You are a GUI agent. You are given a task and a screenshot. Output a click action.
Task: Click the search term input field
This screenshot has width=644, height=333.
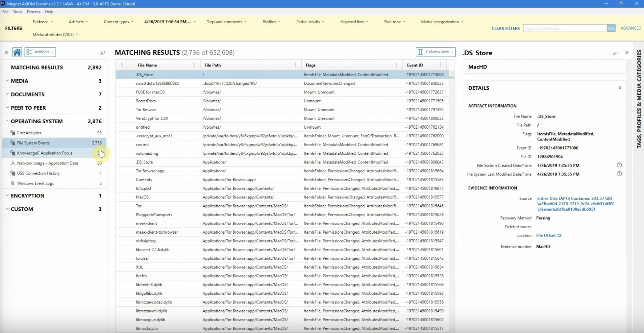[565, 28]
